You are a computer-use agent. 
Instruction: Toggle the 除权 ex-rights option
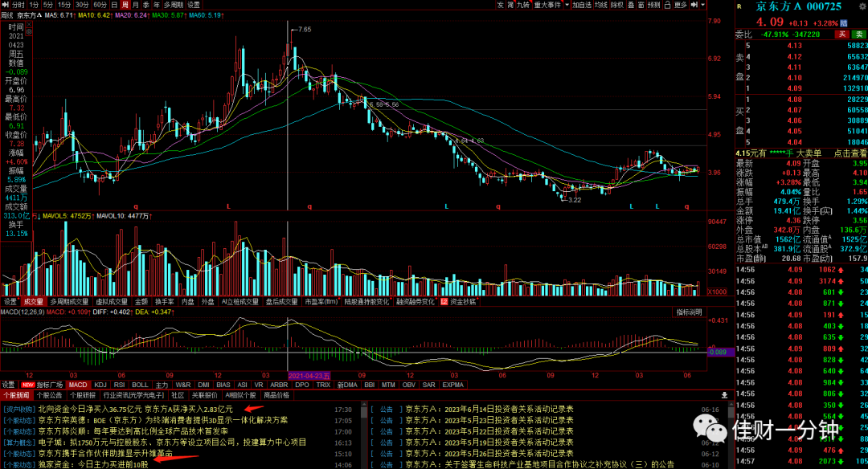[617, 5]
